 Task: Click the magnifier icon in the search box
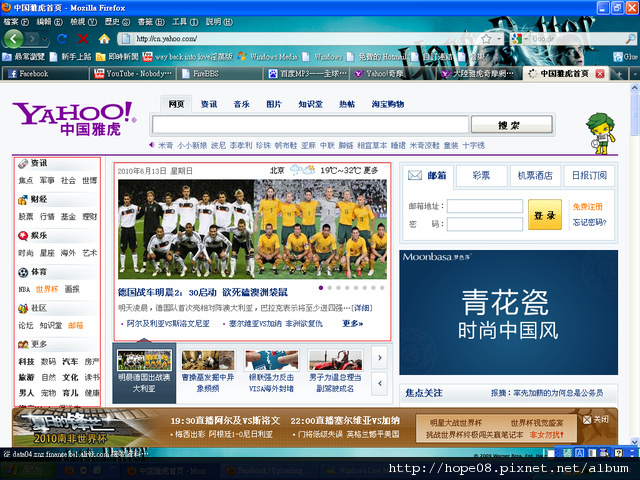(630, 39)
